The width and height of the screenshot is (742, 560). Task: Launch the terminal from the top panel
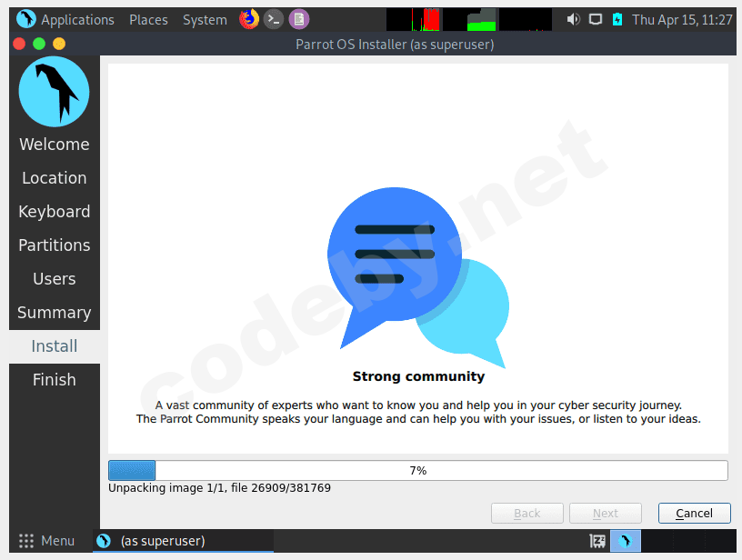pyautogui.click(x=274, y=19)
